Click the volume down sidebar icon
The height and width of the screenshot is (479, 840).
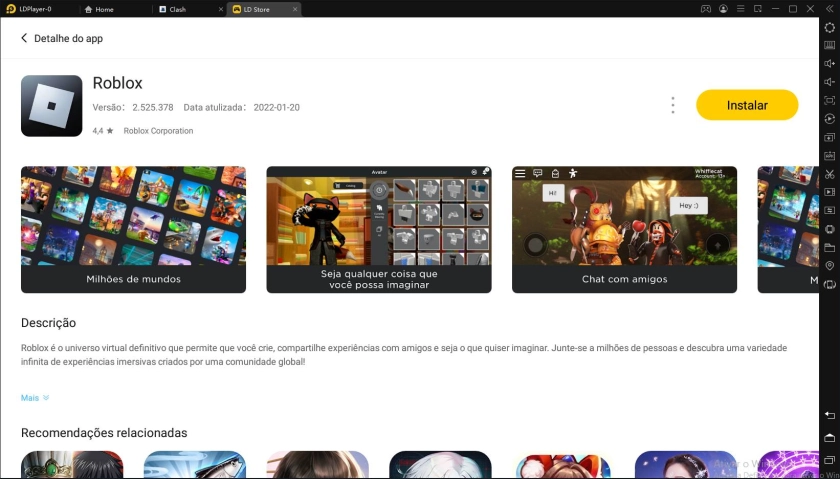click(829, 82)
